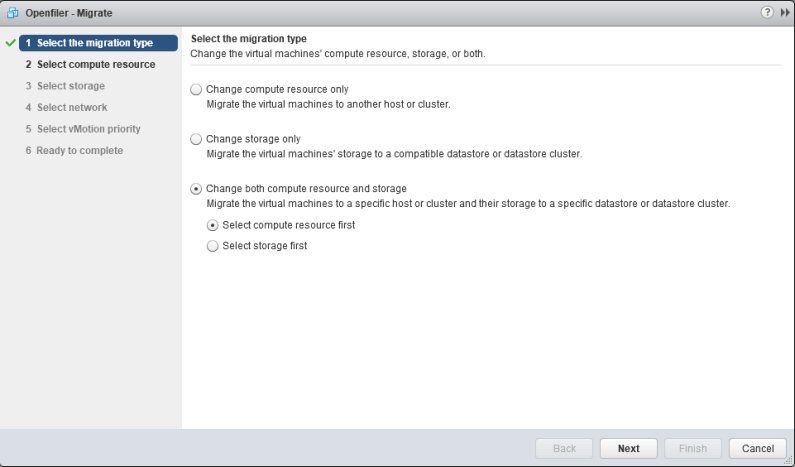Click the Migrate wizard icon in title bar
795x467 pixels.
pos(14,12)
